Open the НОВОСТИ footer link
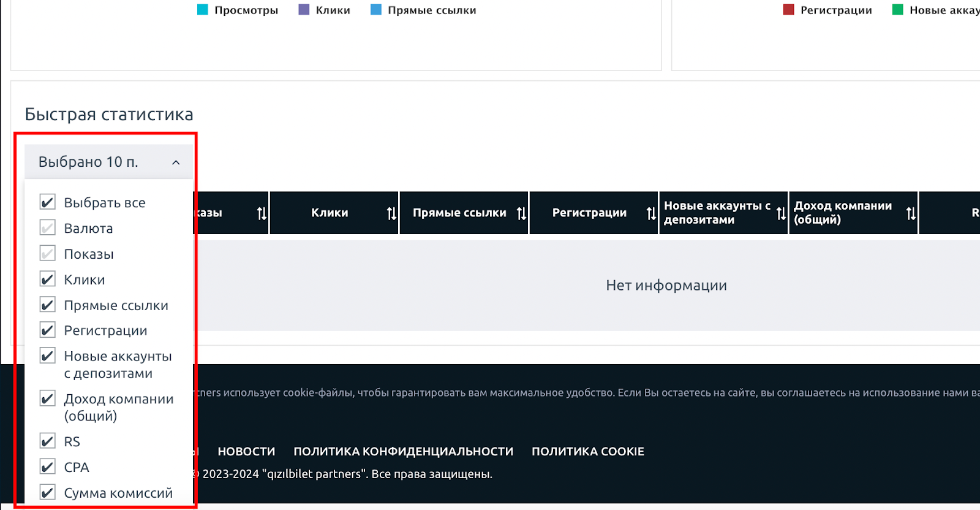Viewport: 980px width, 510px height. [x=246, y=451]
